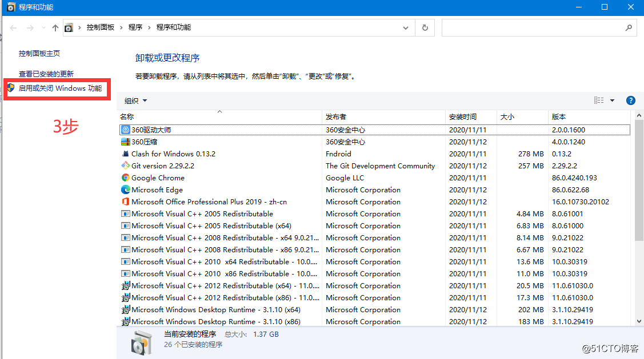The image size is (644, 359).
Task: Click version 4.0.0.1240 cell
Action: 569,142
